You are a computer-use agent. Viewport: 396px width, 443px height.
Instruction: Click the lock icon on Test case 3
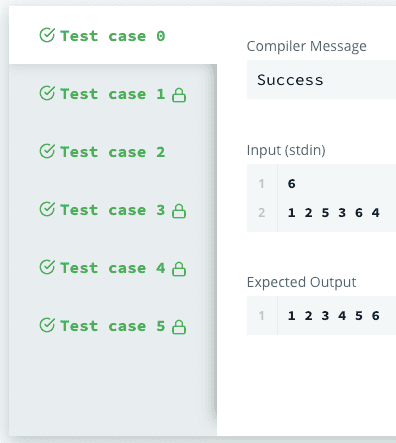[179, 211]
